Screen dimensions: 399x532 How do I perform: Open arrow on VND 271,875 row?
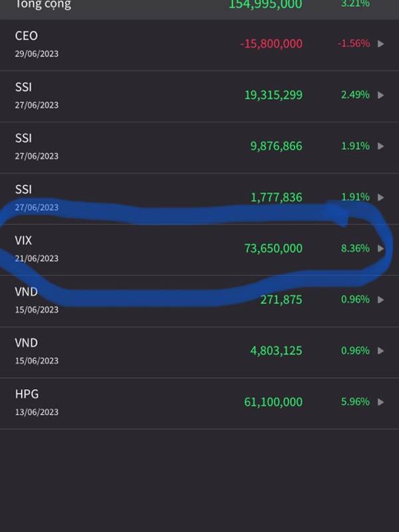click(x=381, y=300)
